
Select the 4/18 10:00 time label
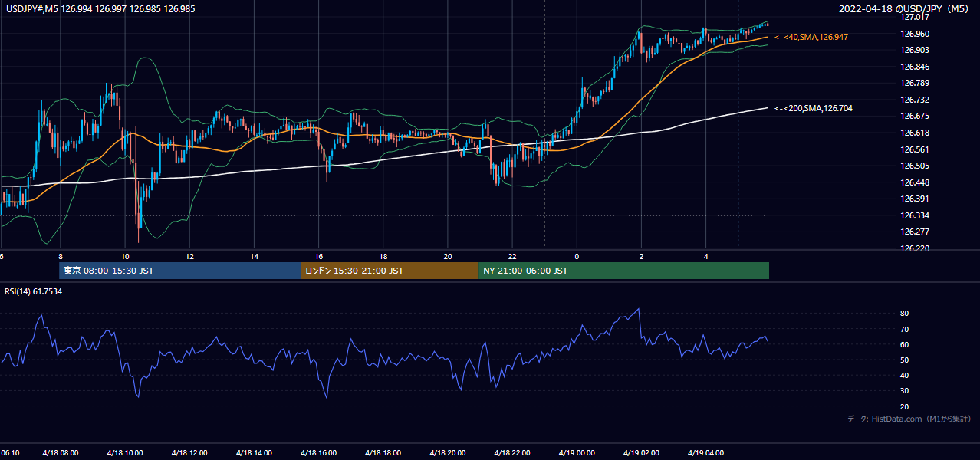124,453
